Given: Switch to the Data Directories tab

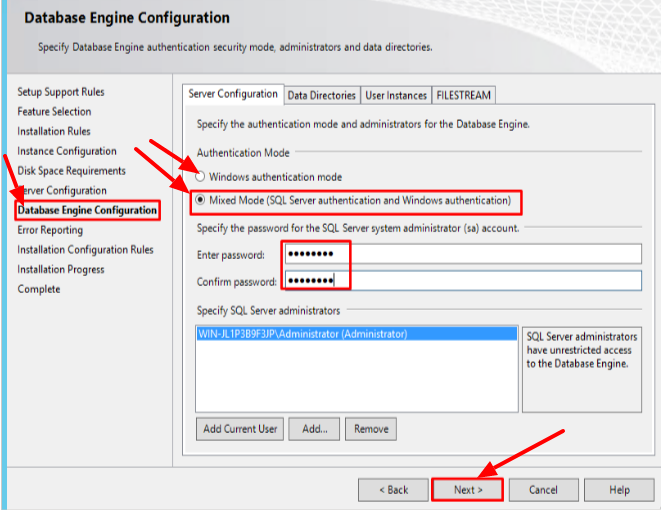Looking at the screenshot, I should tap(321, 95).
